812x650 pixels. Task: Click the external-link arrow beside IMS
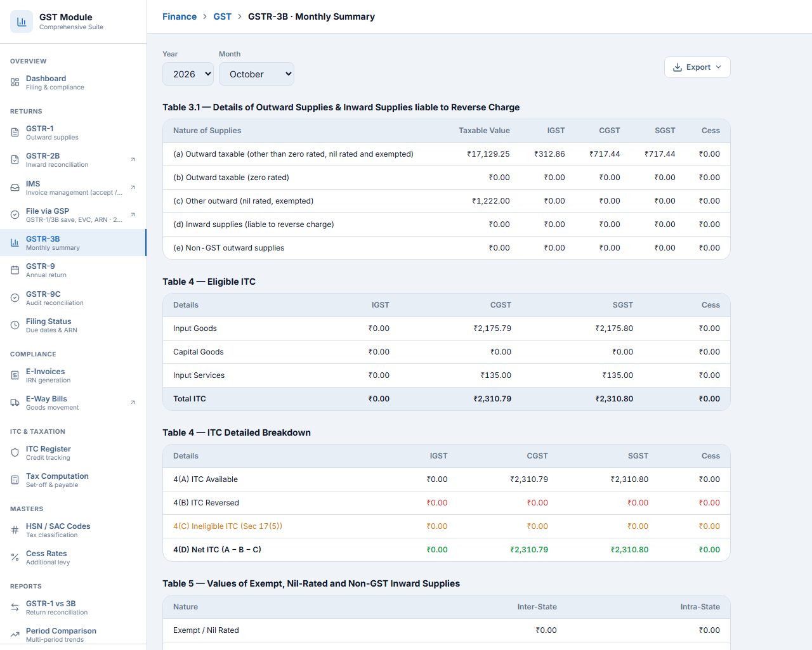(x=133, y=188)
